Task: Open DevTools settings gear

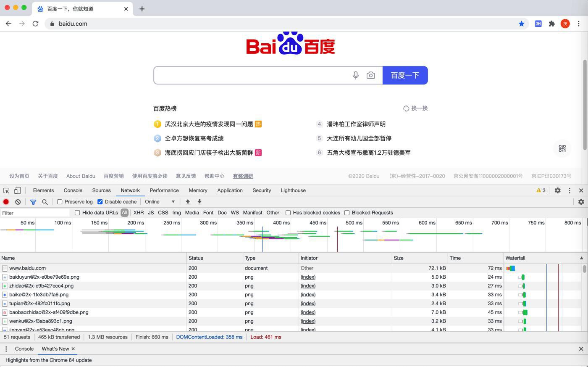Action: pyautogui.click(x=557, y=190)
